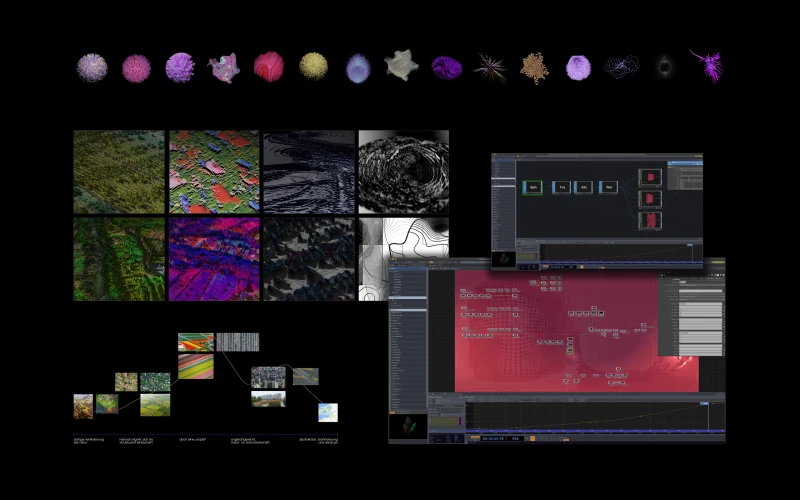Click the Ren node in the upper graph
This screenshot has width=800, height=500.
pos(608,187)
